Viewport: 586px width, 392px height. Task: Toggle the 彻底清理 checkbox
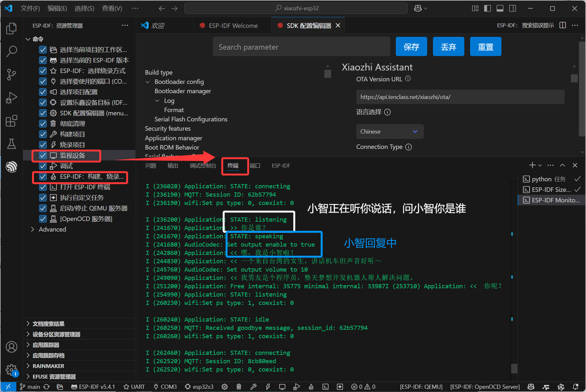[43, 124]
